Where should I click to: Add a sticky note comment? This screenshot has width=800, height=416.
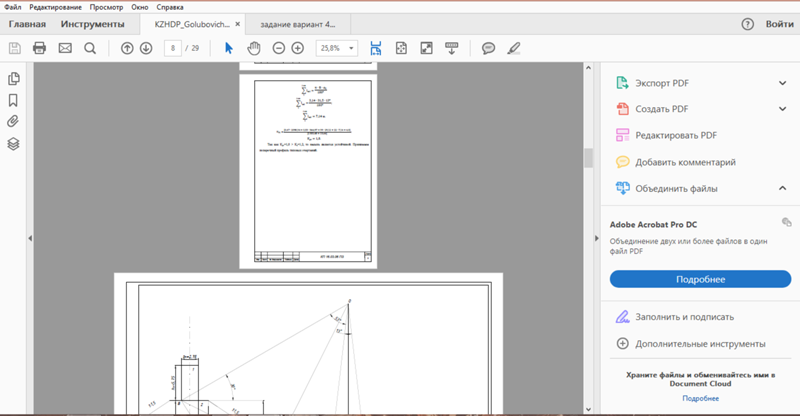488,48
